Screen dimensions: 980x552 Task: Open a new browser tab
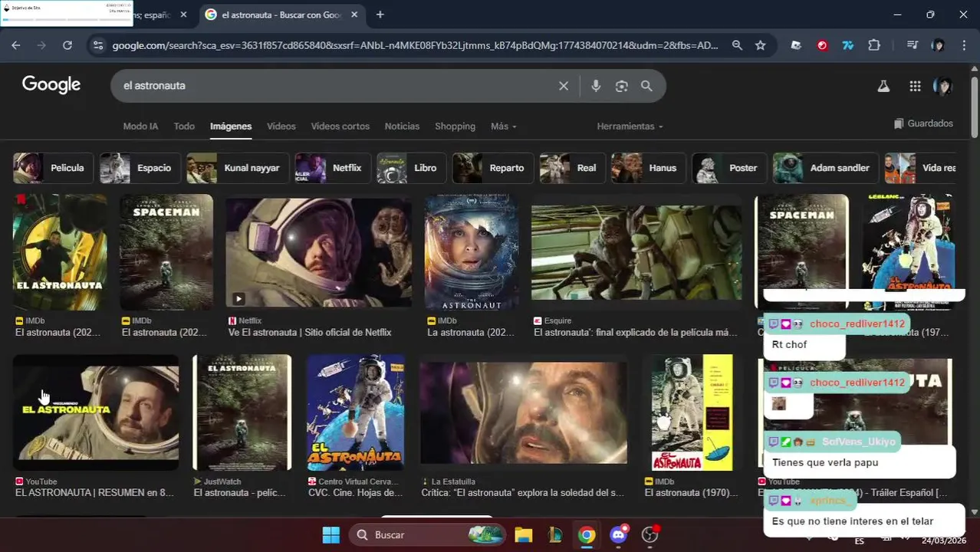(x=380, y=15)
